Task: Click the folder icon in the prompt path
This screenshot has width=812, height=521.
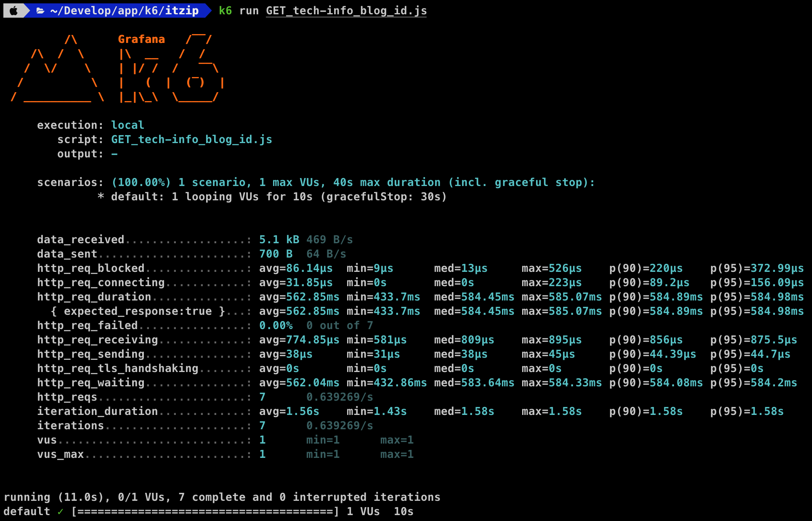Action: (40, 11)
